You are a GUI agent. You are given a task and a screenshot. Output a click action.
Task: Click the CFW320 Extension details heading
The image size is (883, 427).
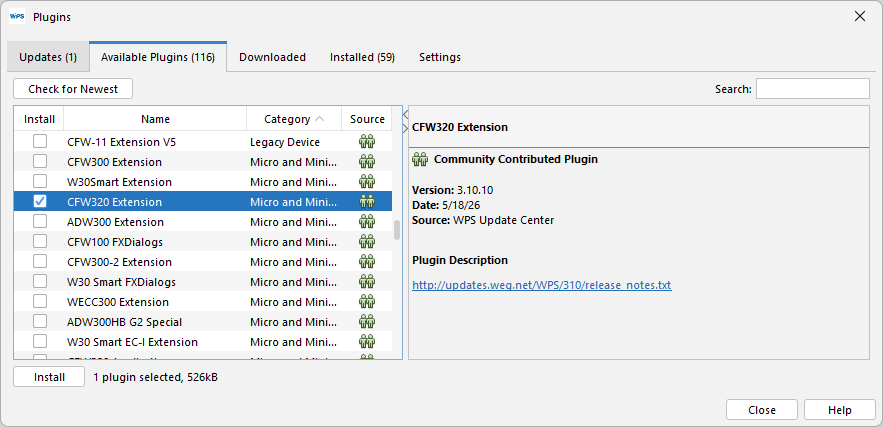[x=460, y=127]
